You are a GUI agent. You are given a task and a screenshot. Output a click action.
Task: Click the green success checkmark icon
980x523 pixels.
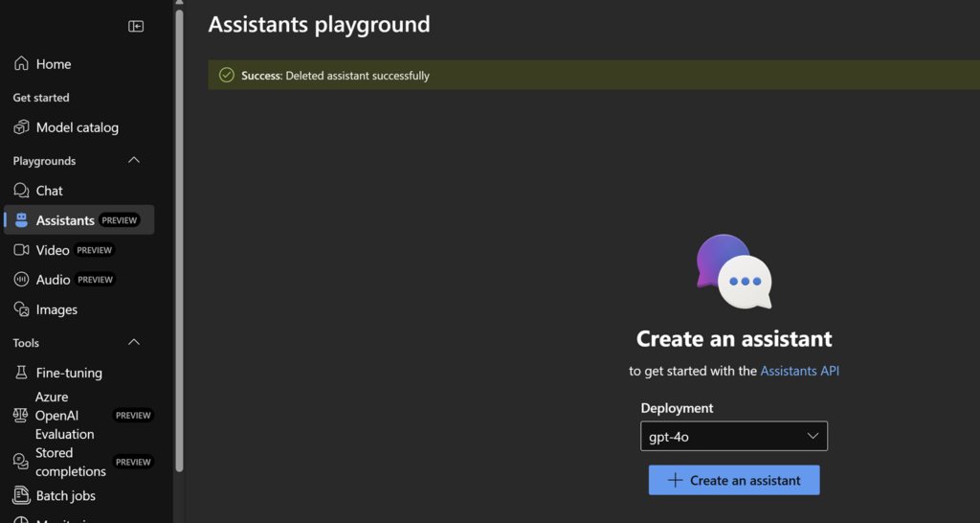(x=226, y=75)
